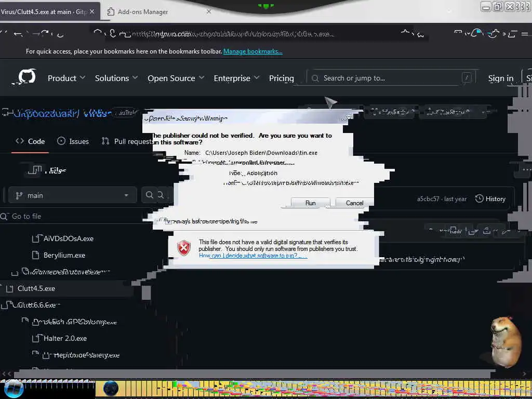Open 'How can I decide what software' link
The image size is (532, 399).
pyautogui.click(x=253, y=256)
